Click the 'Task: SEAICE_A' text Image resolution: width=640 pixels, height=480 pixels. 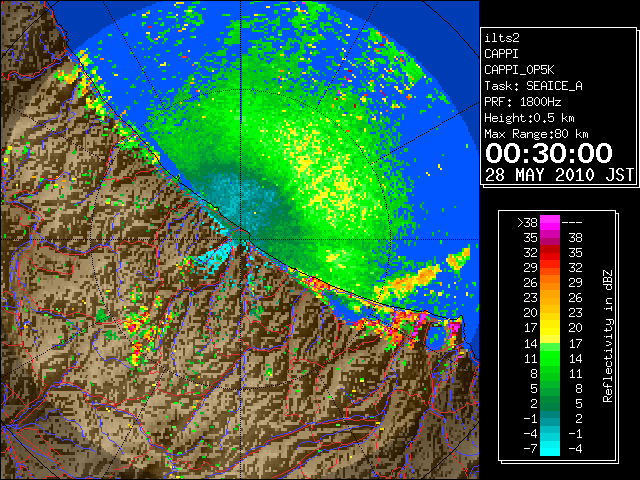pyautogui.click(x=533, y=86)
